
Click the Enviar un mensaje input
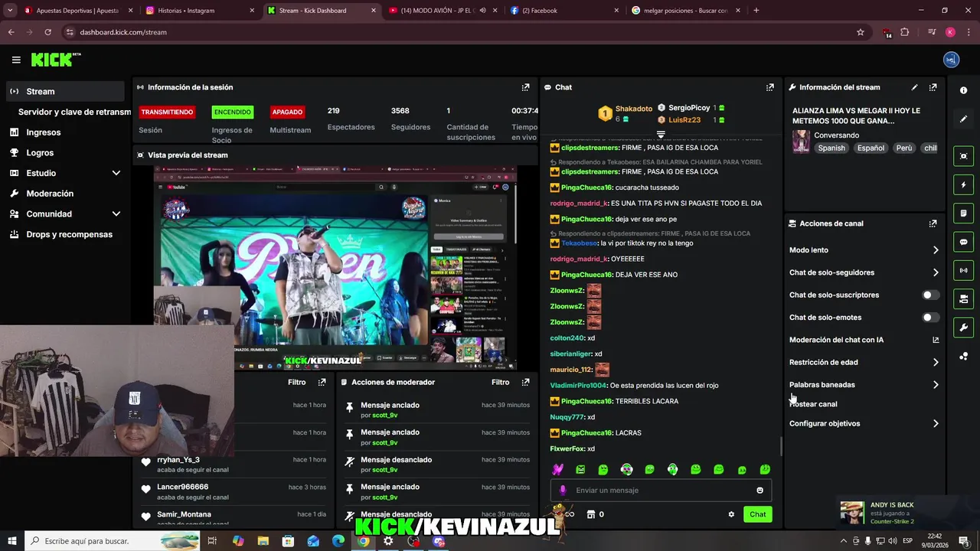(x=661, y=491)
